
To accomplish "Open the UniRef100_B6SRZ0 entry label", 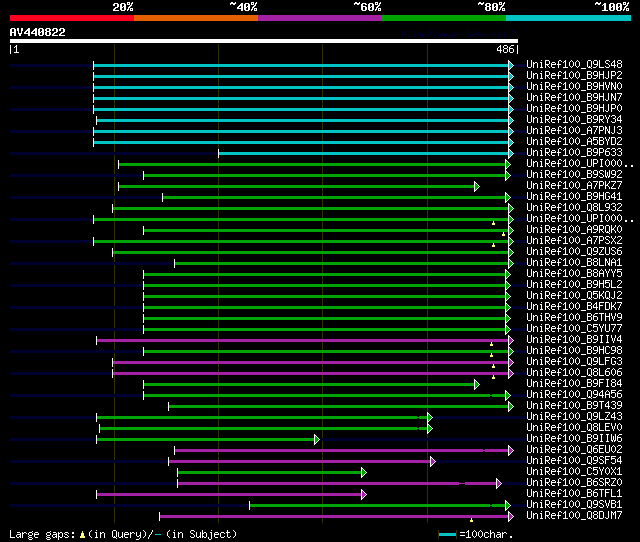I will click(574, 483).
